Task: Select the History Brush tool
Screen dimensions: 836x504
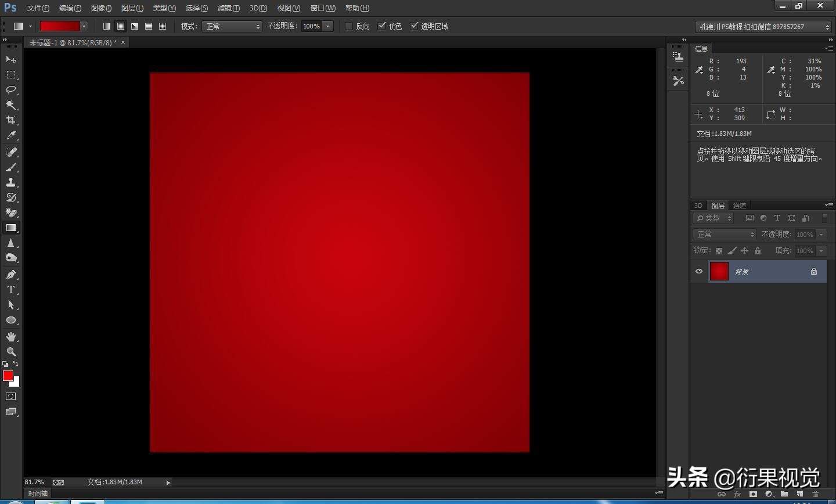Action: 11,197
